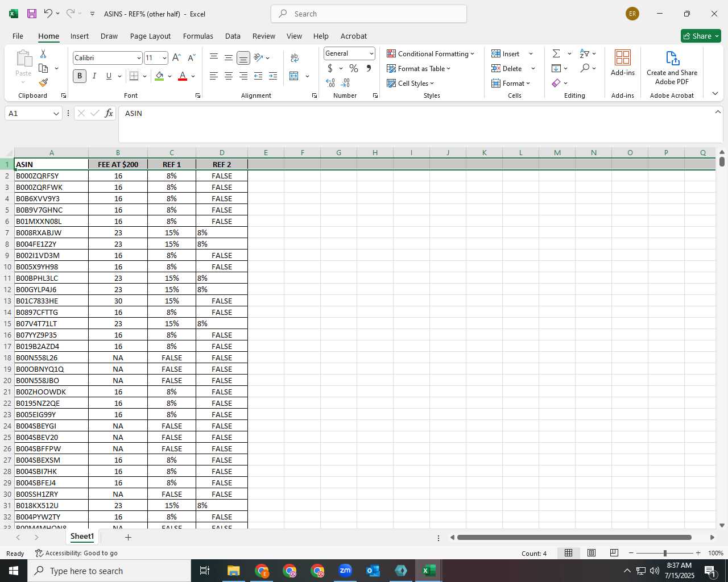Add a new sheet with plus button
Image resolution: width=728 pixels, height=582 pixels.
(128, 537)
